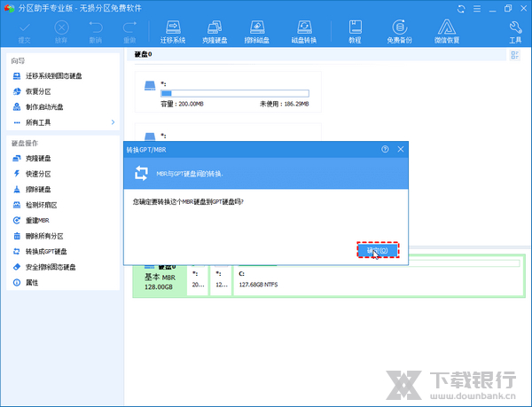The image size is (532, 407).
Task: Click the 硬盘0 header label
Action: pyautogui.click(x=143, y=54)
